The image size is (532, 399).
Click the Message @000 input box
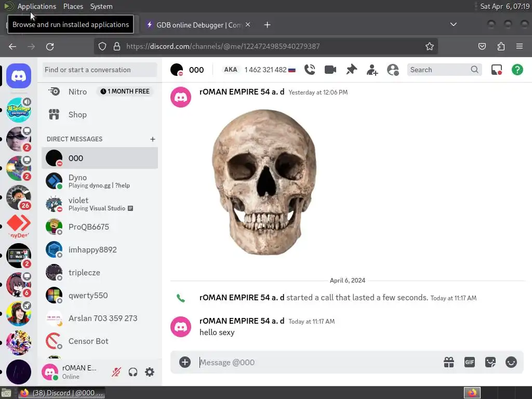pos(319,362)
